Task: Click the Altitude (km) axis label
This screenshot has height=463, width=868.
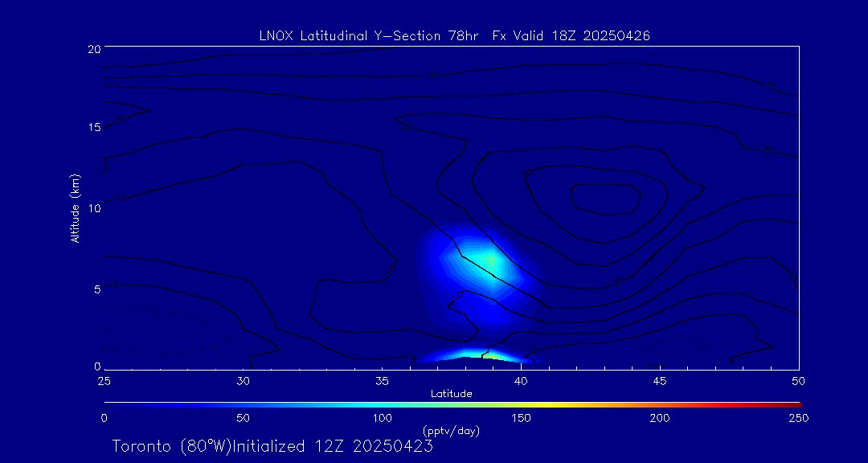Action: tap(75, 207)
